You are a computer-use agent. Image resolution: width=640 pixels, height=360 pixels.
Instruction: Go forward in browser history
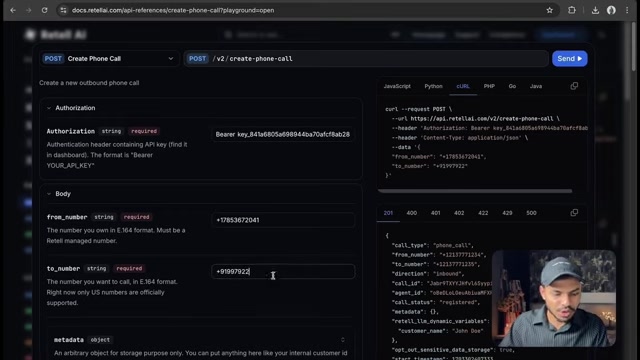(x=29, y=10)
